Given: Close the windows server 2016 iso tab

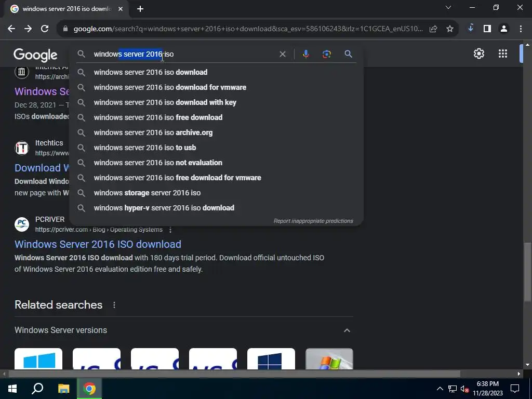Looking at the screenshot, I should (x=121, y=9).
